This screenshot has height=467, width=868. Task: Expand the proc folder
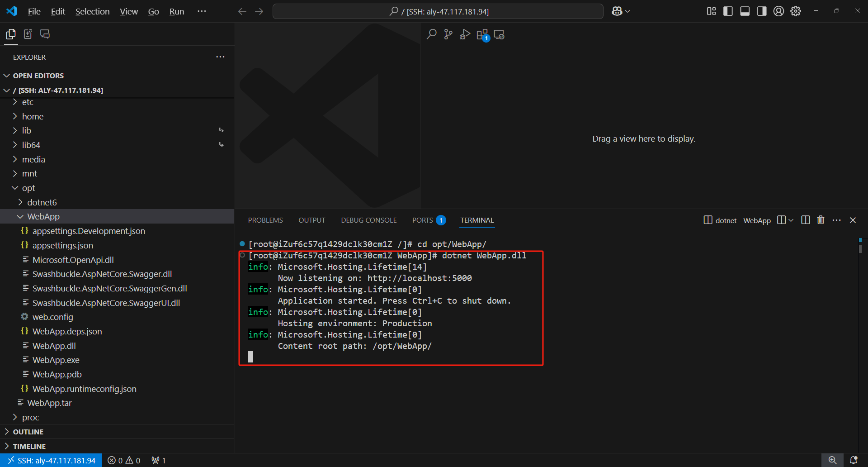click(x=31, y=417)
